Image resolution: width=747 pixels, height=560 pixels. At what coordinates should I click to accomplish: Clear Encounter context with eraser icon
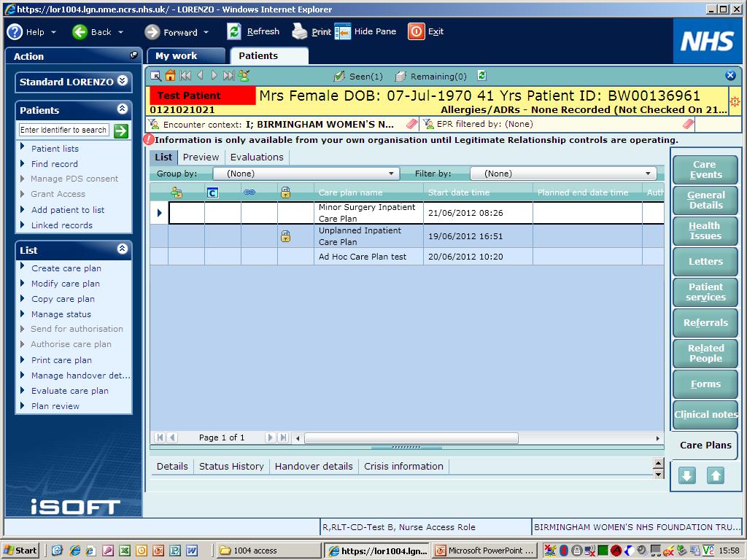pos(411,124)
